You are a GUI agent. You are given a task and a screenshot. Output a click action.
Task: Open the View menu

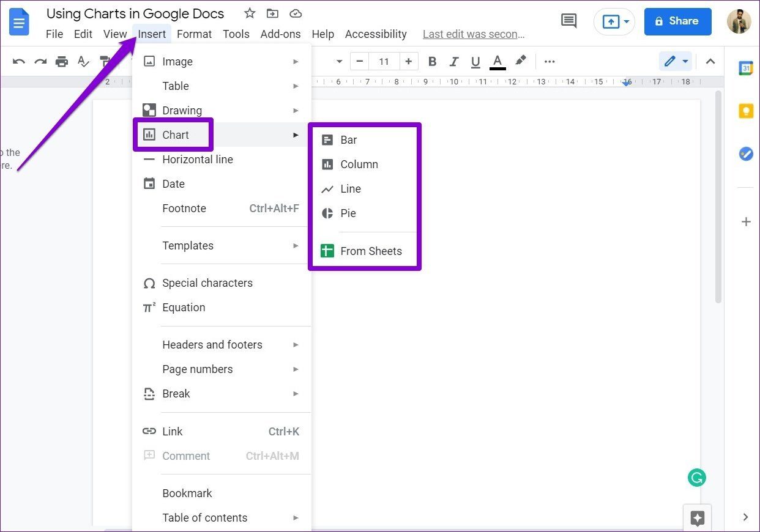[x=115, y=34]
